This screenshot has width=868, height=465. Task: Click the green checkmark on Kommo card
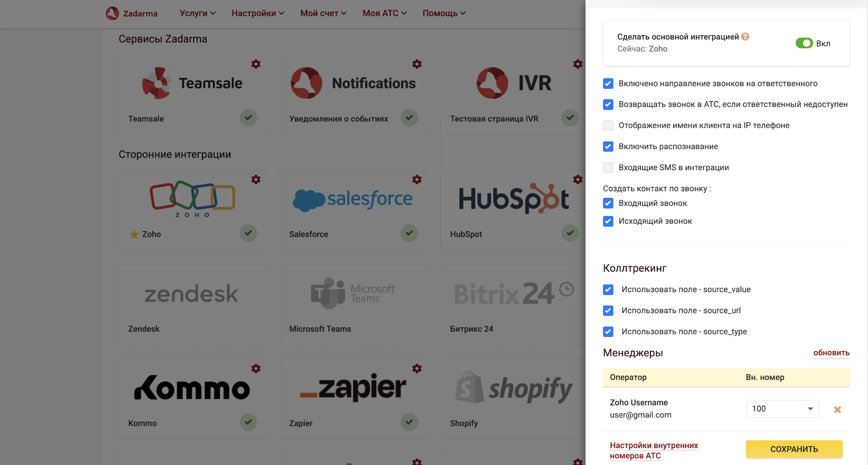[248, 422]
